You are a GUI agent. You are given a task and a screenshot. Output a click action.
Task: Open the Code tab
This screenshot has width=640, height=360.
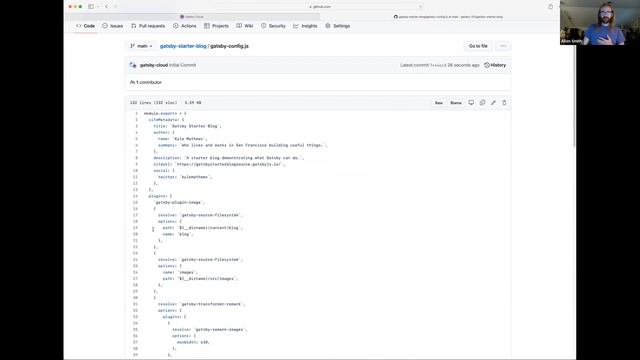coord(85,26)
